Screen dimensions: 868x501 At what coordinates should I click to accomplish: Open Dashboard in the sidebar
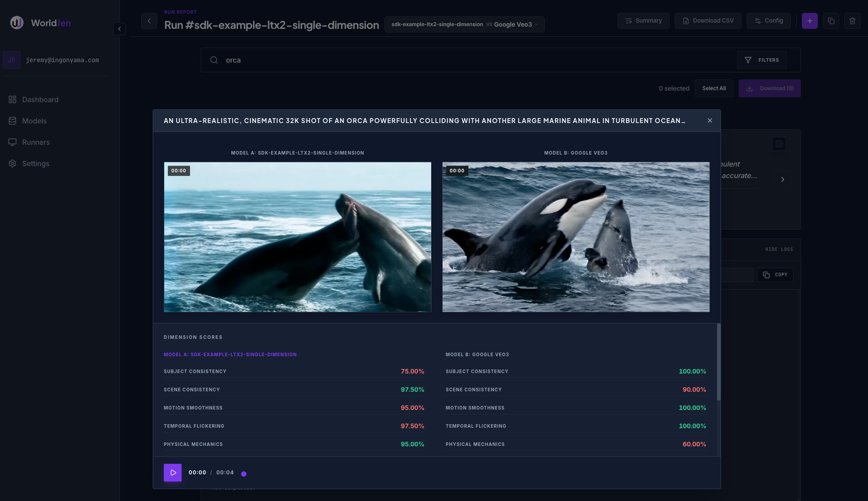40,99
